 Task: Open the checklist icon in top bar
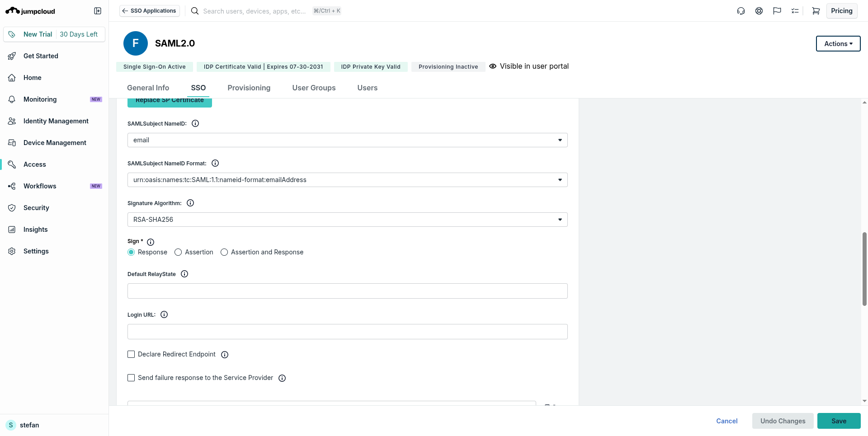coord(795,11)
